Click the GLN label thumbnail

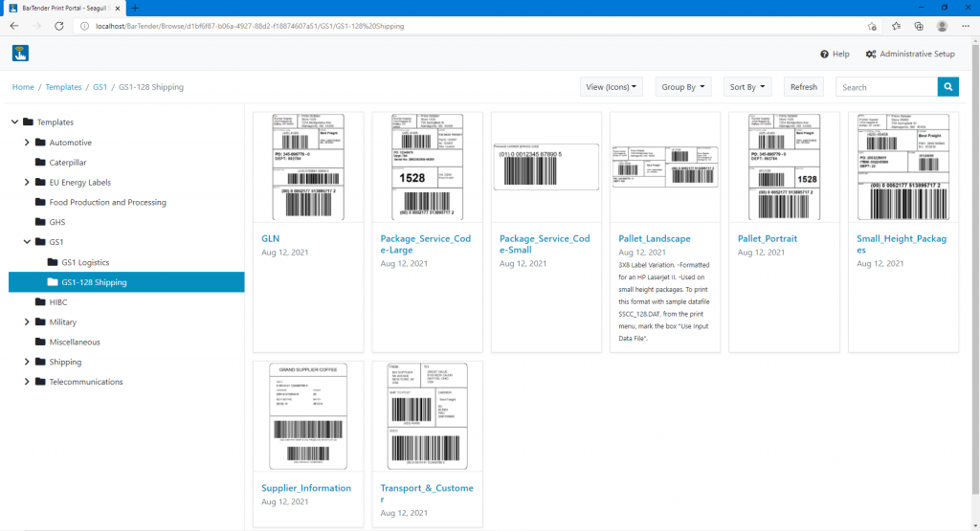[x=308, y=166]
